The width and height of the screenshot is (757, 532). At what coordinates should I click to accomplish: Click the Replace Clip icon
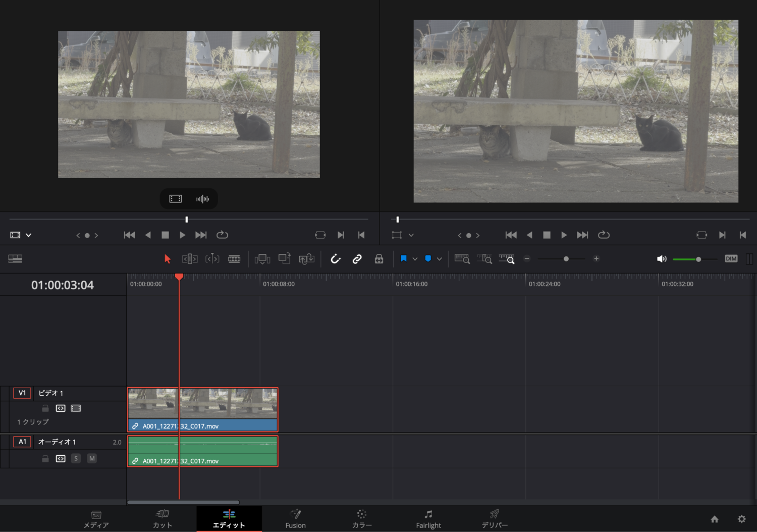[306, 259]
